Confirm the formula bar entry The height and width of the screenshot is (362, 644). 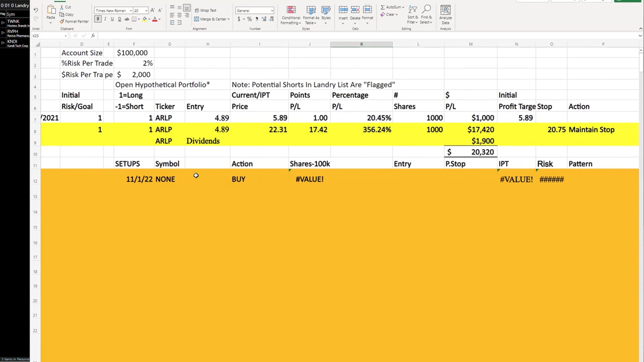(x=84, y=36)
